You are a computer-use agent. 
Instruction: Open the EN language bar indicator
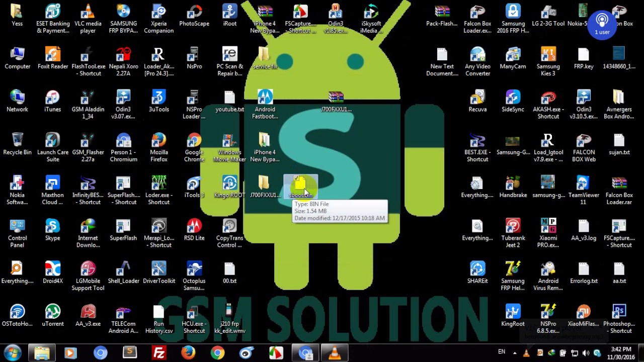click(502, 352)
